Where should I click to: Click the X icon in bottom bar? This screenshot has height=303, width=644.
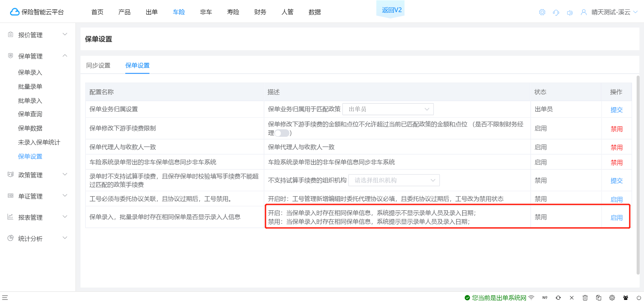[x=572, y=298]
